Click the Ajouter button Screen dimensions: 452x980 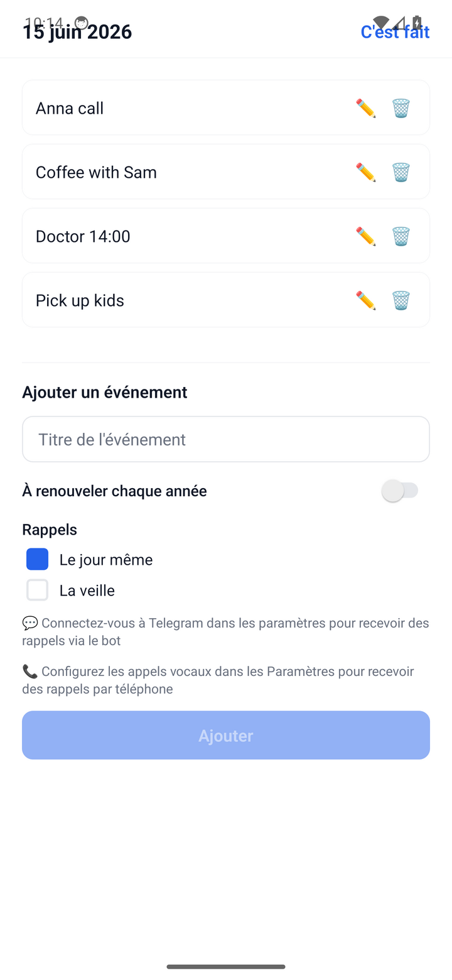pyautogui.click(x=226, y=735)
